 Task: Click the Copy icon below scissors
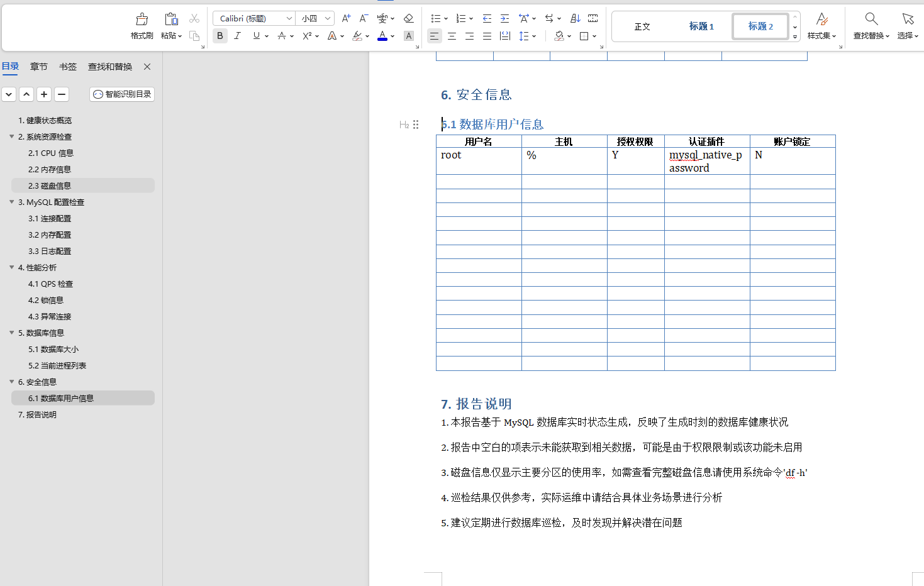point(194,36)
